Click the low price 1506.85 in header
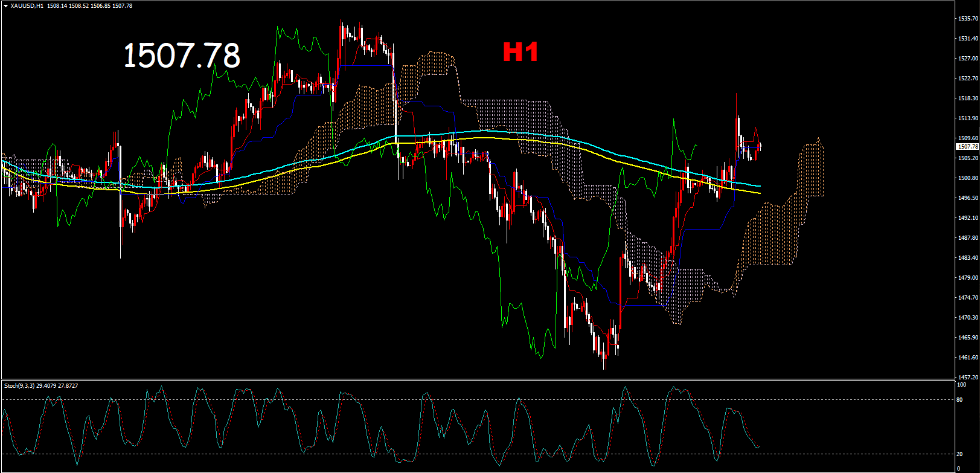 [100, 6]
